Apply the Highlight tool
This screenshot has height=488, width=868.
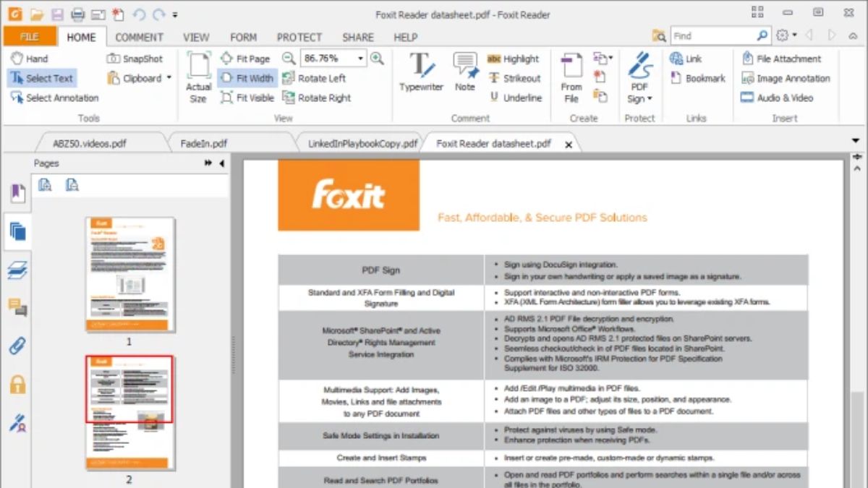(x=516, y=59)
